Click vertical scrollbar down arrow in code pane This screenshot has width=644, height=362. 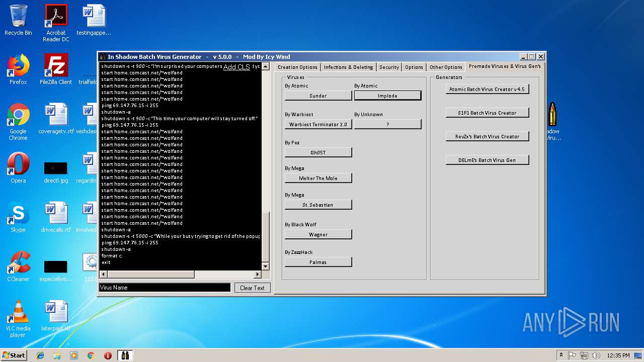tap(266, 266)
